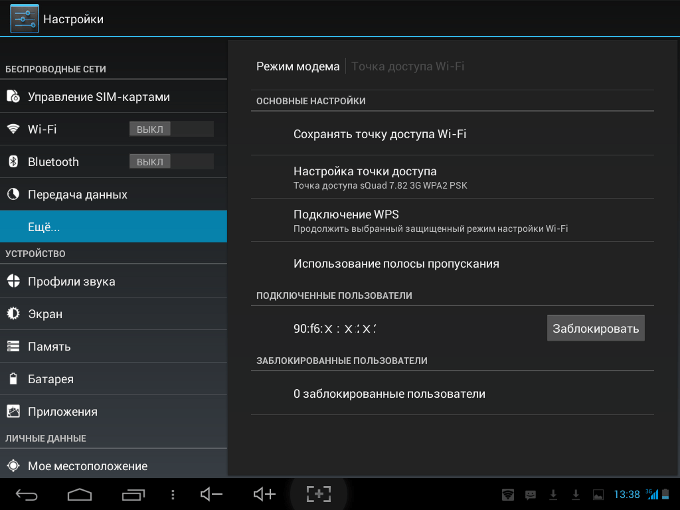This screenshot has height=510, width=680.
Task: Toggle the Bluetooth switch on
Action: click(x=171, y=161)
